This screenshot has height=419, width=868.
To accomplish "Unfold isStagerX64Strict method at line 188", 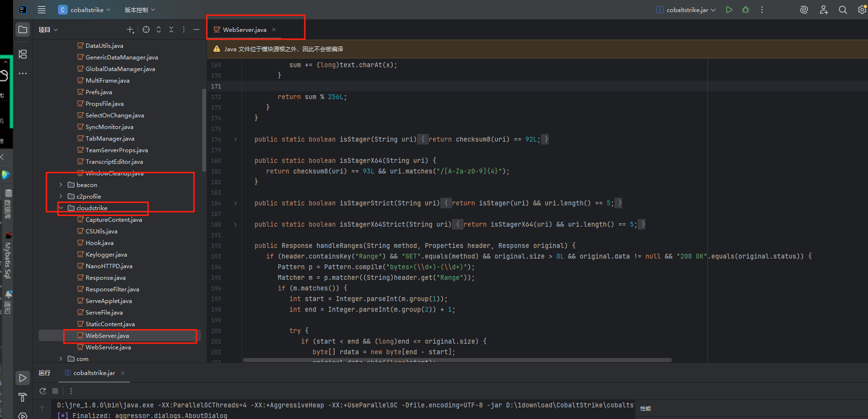I will pyautogui.click(x=236, y=224).
